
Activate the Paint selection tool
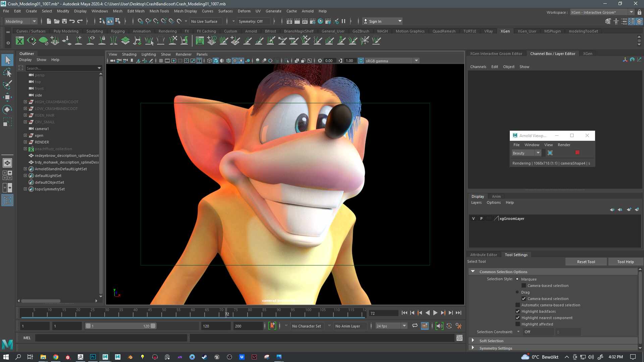coord(7,84)
